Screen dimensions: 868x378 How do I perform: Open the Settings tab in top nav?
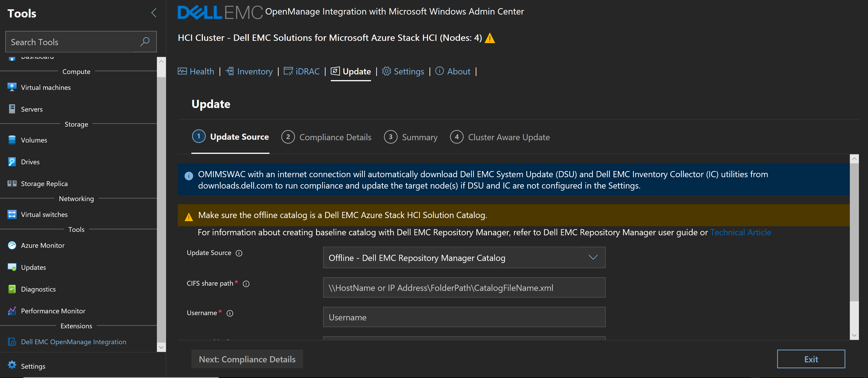pyautogui.click(x=403, y=71)
